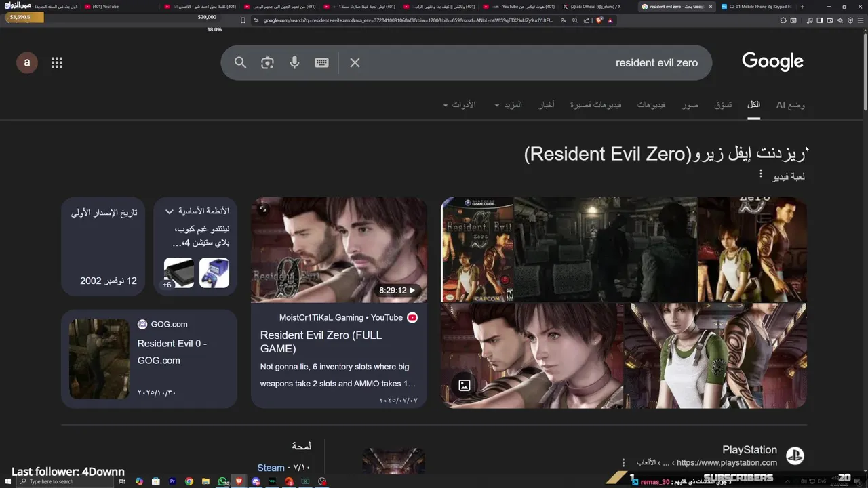Open the PlayStation result three-dot menu
Viewport: 868px width, 488px height.
623,463
